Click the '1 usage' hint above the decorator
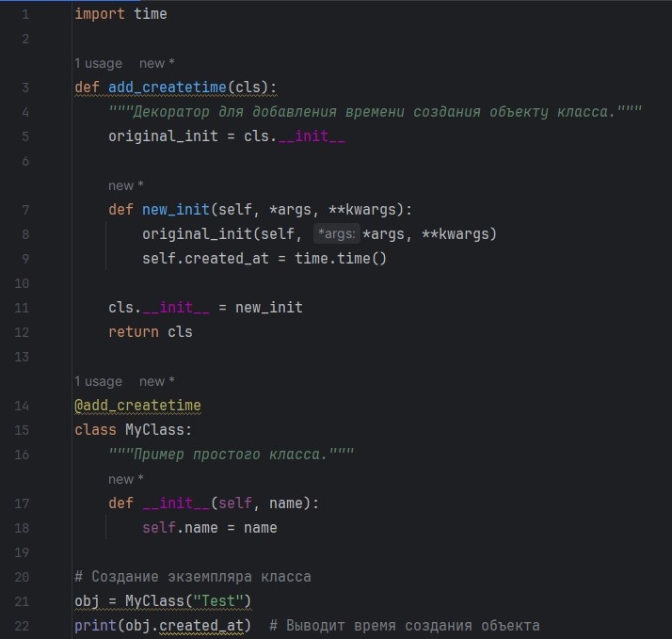The width and height of the screenshot is (672, 639). [98, 381]
